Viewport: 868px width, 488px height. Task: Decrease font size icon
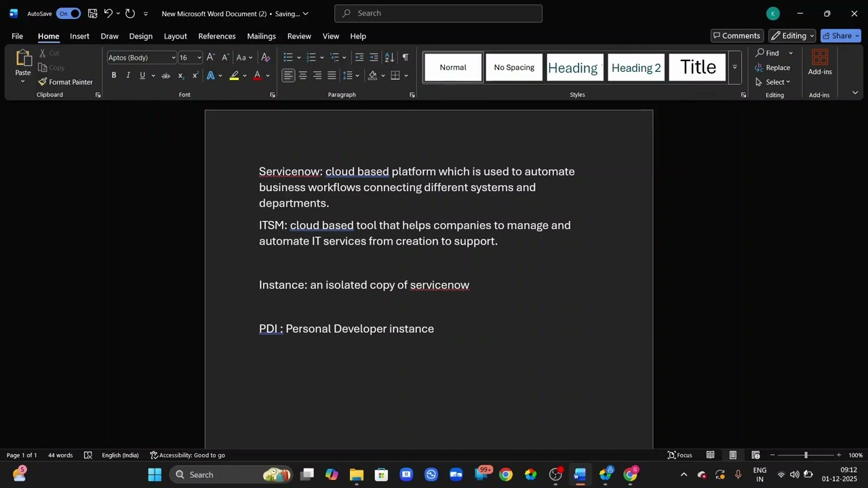[225, 58]
